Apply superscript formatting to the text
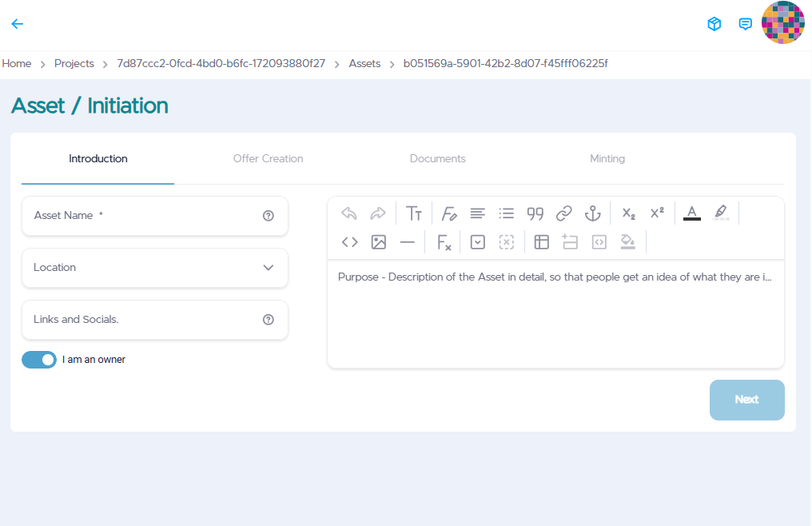Image resolution: width=812 pixels, height=526 pixels. 657,213
